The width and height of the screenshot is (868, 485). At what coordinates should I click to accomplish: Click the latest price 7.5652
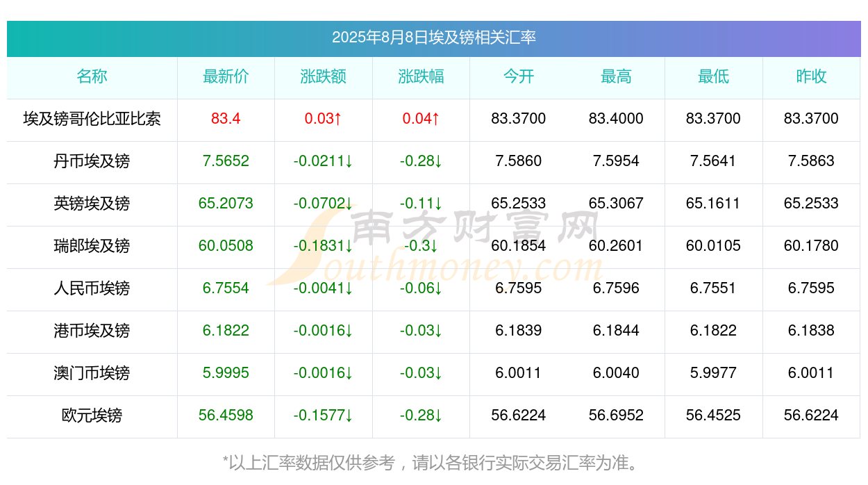[x=226, y=161]
